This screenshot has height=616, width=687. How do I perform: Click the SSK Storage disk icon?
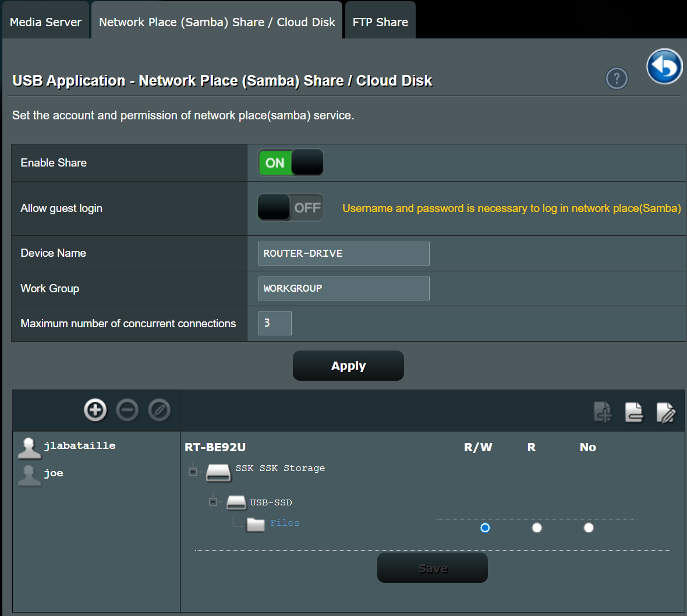point(218,473)
